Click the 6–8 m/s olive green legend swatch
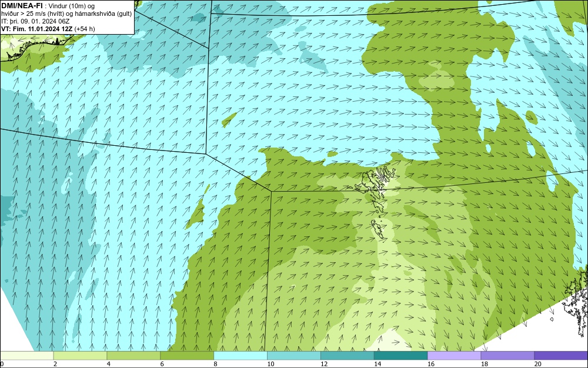 pos(187,355)
